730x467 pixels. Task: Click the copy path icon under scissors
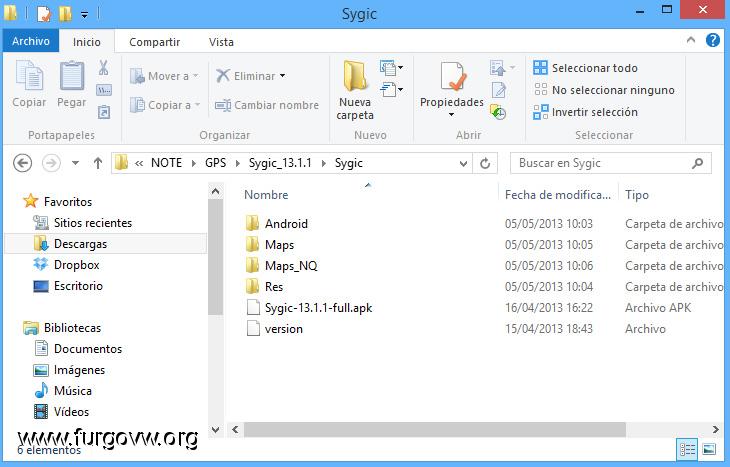click(x=103, y=90)
